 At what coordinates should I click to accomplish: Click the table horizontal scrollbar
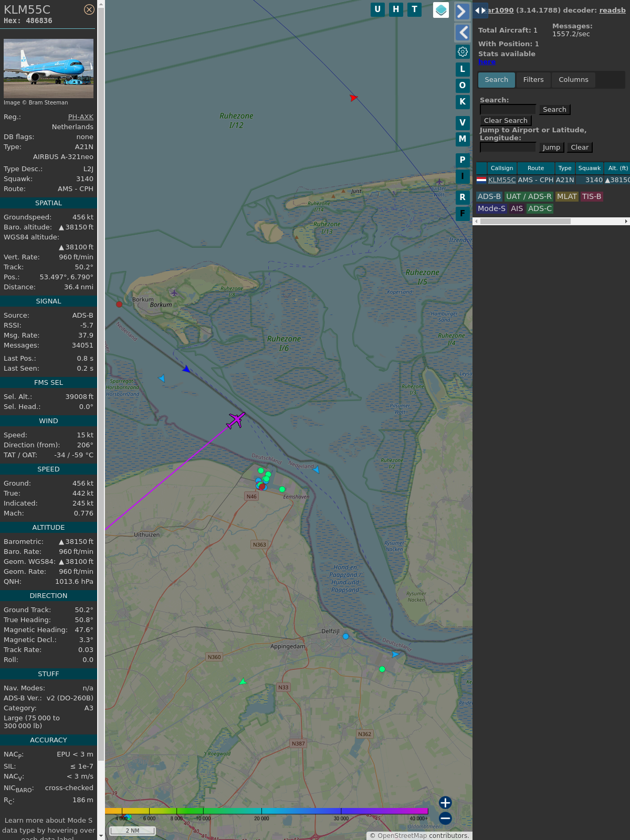[525, 221]
